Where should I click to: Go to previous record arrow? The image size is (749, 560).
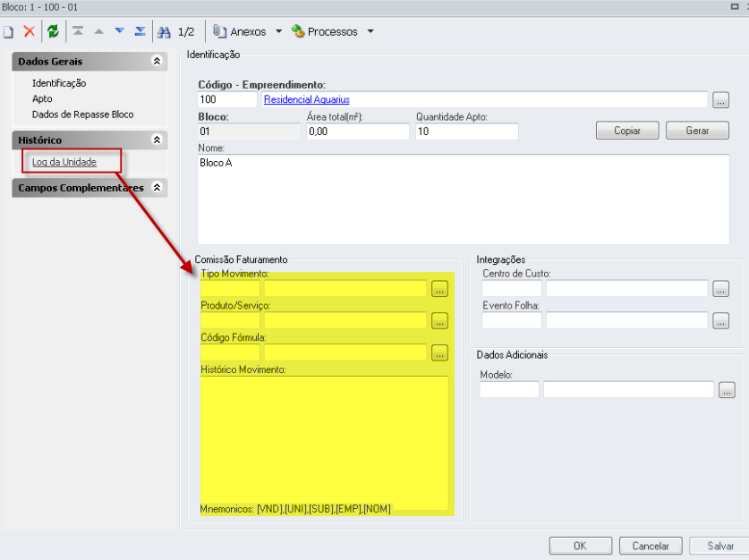point(98,31)
